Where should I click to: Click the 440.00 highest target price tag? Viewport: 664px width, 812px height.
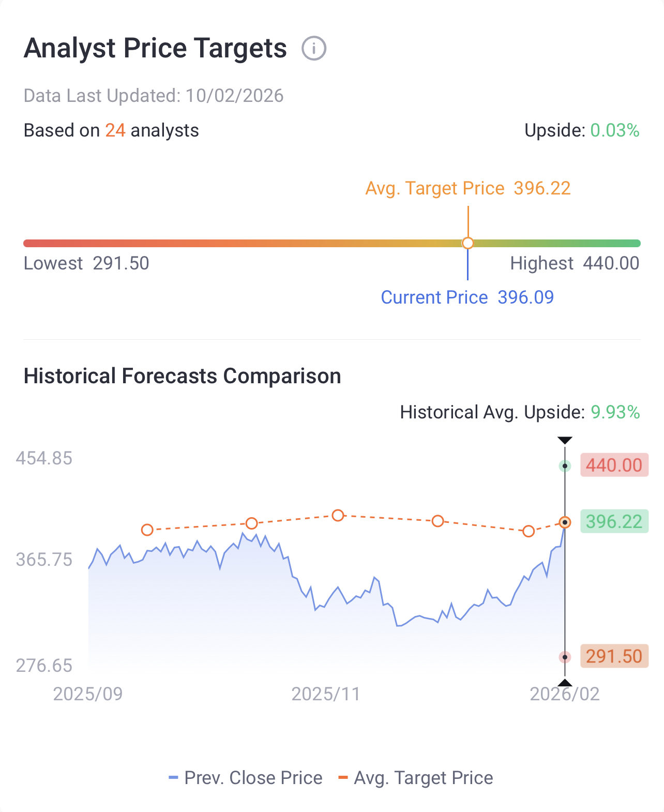click(614, 465)
